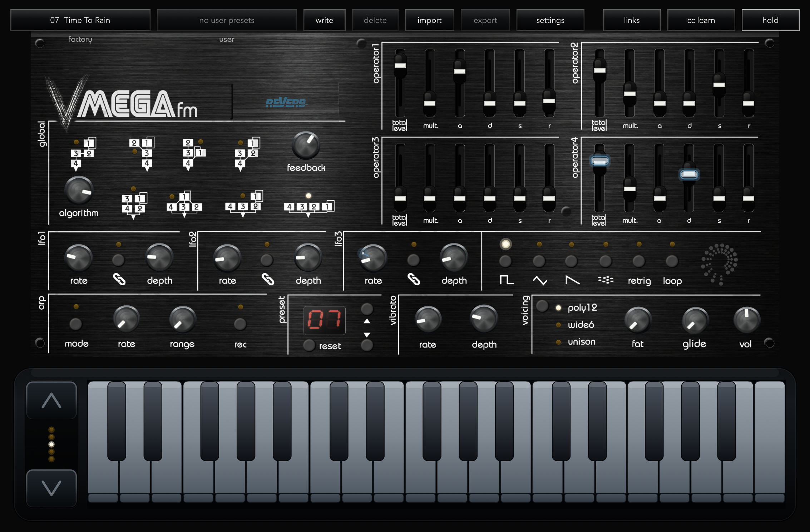Click the delete button
Viewport: 810px width, 532px height.
click(x=375, y=20)
